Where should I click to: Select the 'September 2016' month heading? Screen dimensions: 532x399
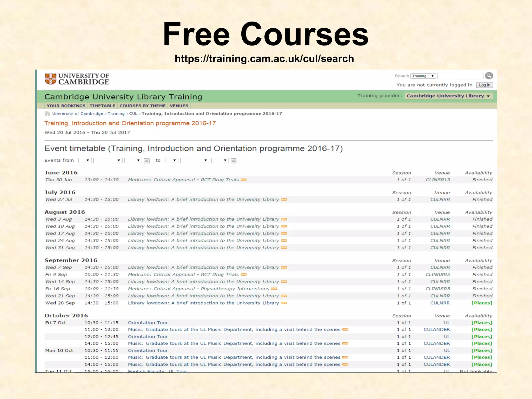point(71,260)
